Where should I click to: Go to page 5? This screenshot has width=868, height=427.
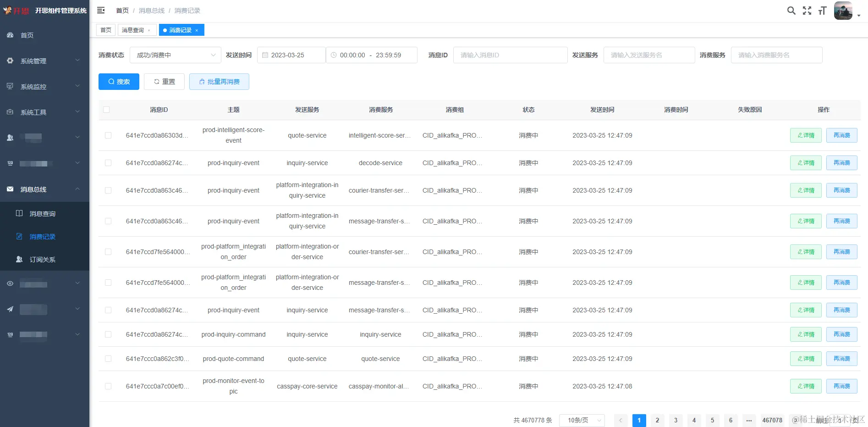[712, 420]
